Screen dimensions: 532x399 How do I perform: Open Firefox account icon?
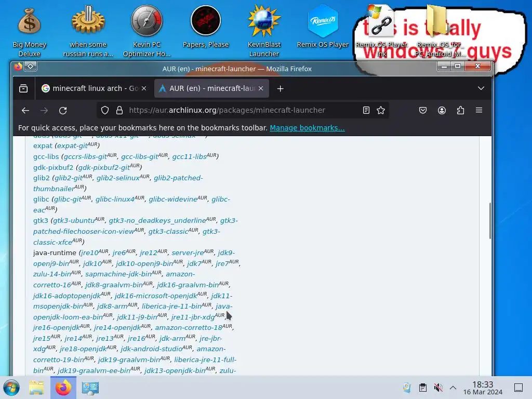click(442, 110)
